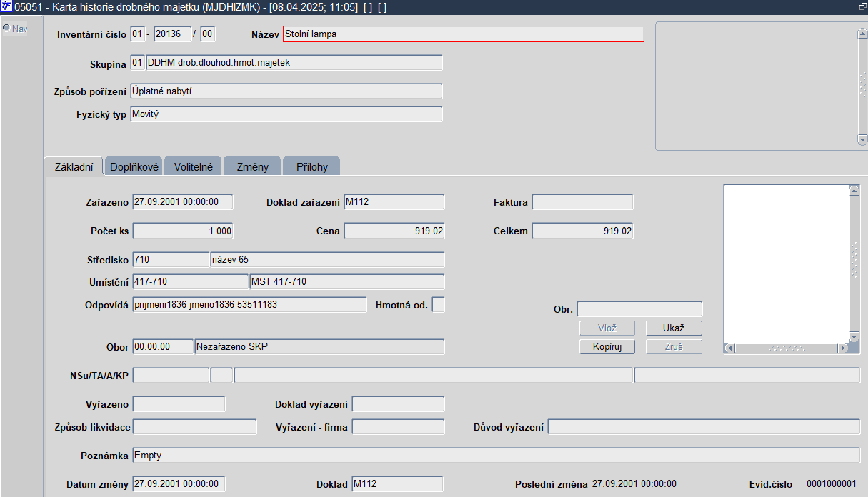Screen dimensions: 868x497
Task: Click the application icon in the title bar
Action: 6,6
